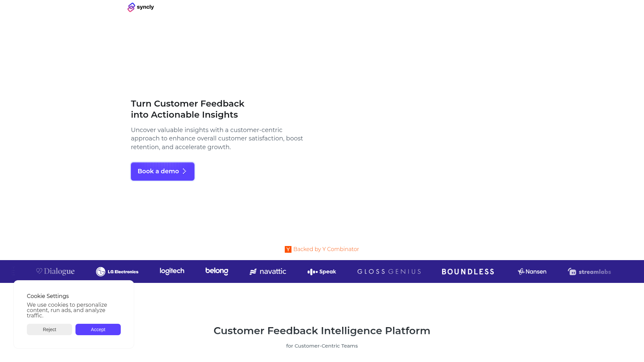Screen dimensions: 644x362
Task: Select the LG Electronics logo
Action: coord(117,271)
